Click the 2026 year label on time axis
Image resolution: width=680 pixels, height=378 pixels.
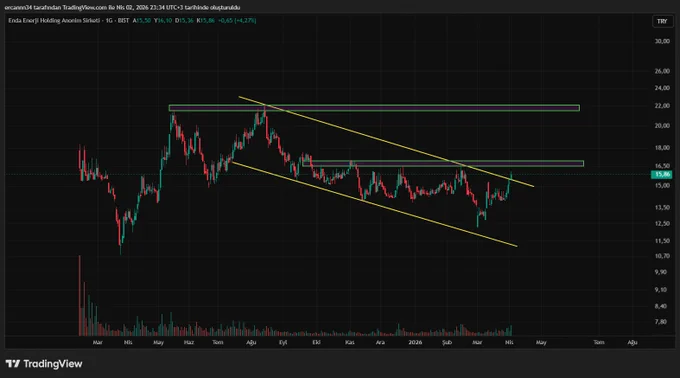[415, 342]
